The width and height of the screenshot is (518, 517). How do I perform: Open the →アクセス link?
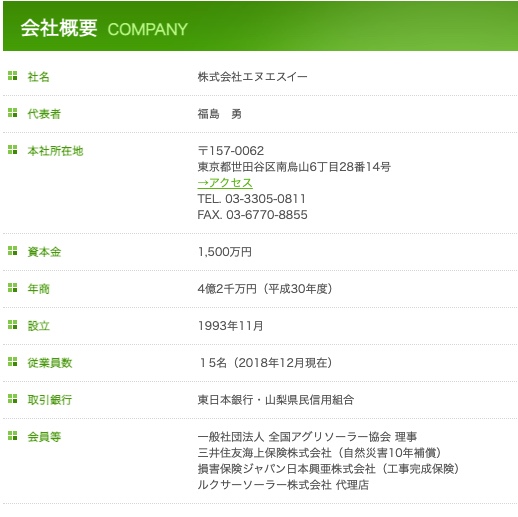pos(225,183)
